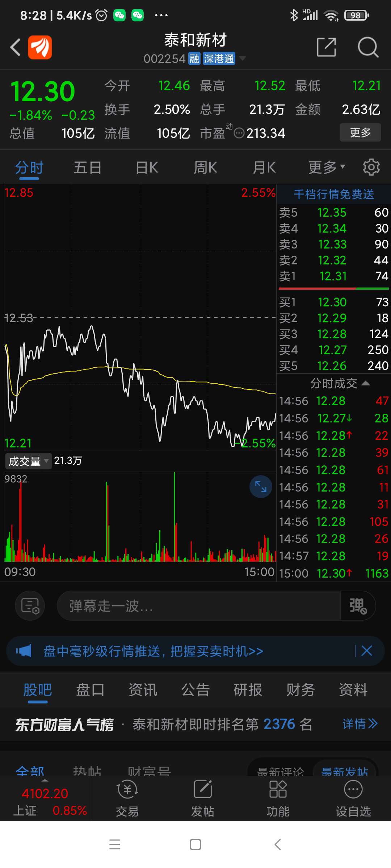Tap the 买5 12.26 order row

coord(334,366)
